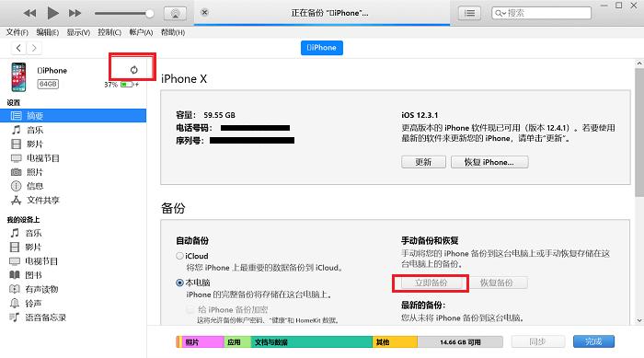Screen dimensions: 644x358
Task: Open the 文件(F) menu
Action: [17, 32]
